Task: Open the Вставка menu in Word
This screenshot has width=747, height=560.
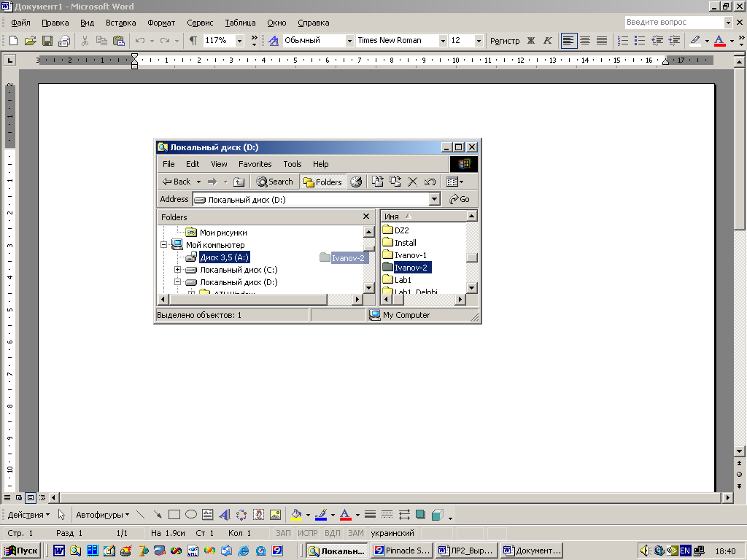Action: [x=120, y=23]
